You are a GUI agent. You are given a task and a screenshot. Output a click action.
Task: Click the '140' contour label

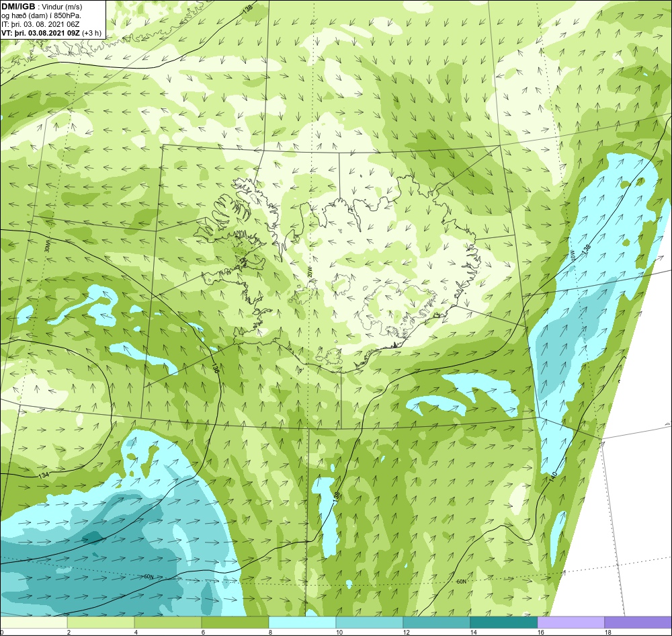click(x=553, y=477)
